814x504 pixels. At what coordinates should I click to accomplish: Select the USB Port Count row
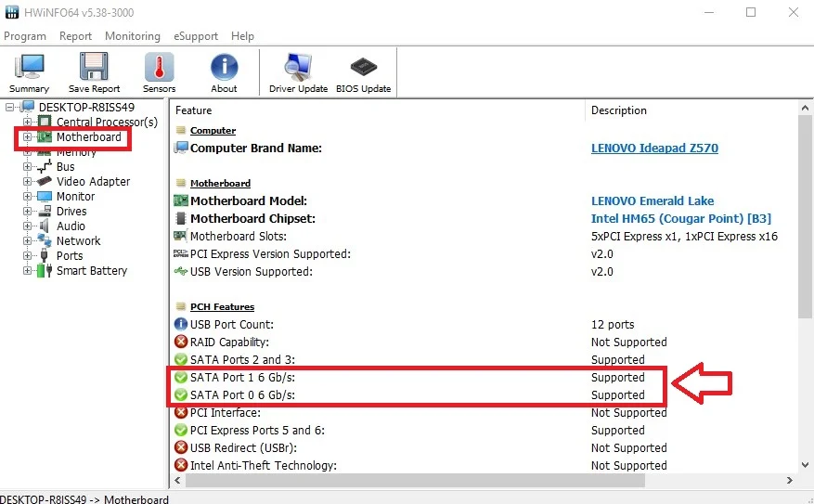point(485,325)
